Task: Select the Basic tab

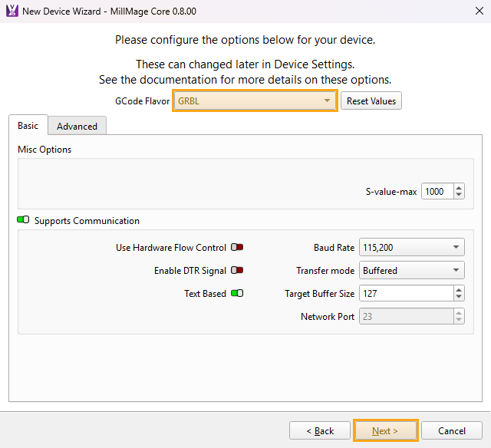Action: (28, 126)
